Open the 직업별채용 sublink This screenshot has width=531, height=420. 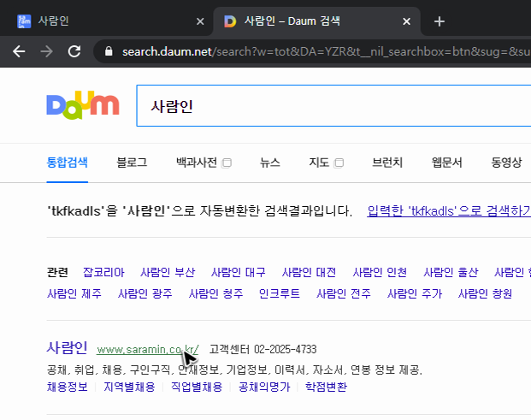pyautogui.click(x=197, y=387)
